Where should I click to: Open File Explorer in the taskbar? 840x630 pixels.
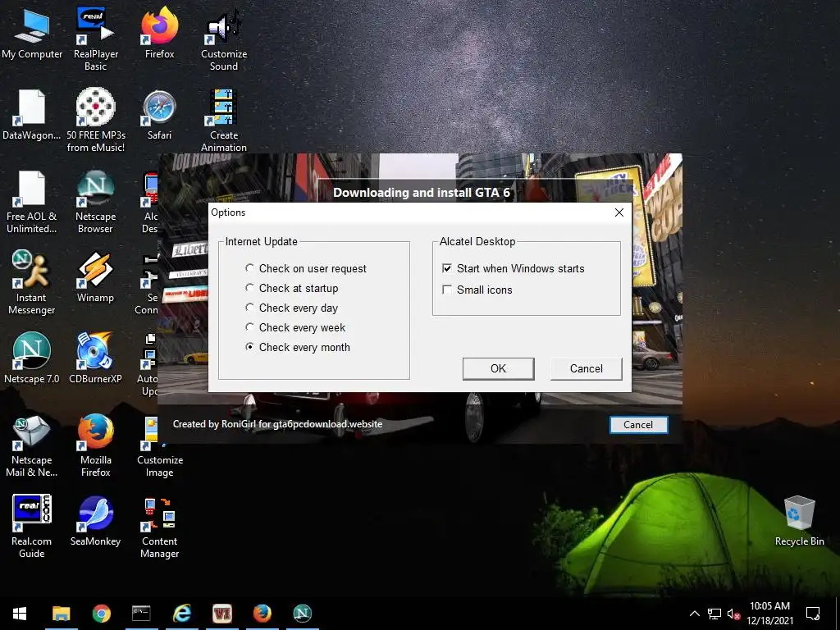tap(61, 614)
